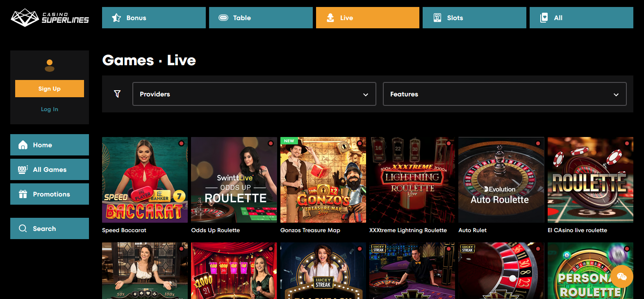Image resolution: width=644 pixels, height=299 pixels.
Task: Click the Providers dropdown chevron arrow
Action: click(366, 95)
